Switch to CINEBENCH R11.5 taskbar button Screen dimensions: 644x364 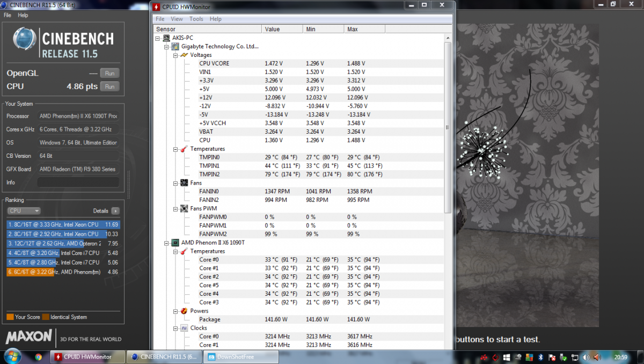point(164,357)
